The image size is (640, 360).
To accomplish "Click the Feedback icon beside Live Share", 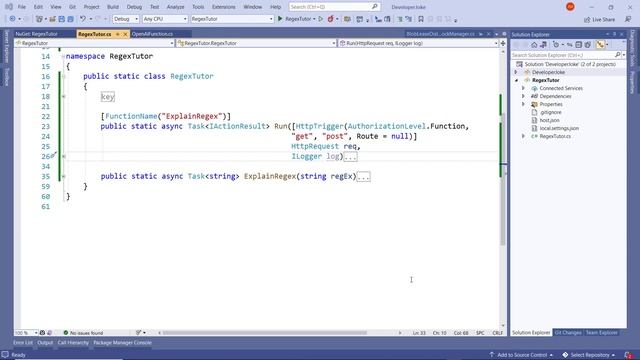I will pos(628,19).
